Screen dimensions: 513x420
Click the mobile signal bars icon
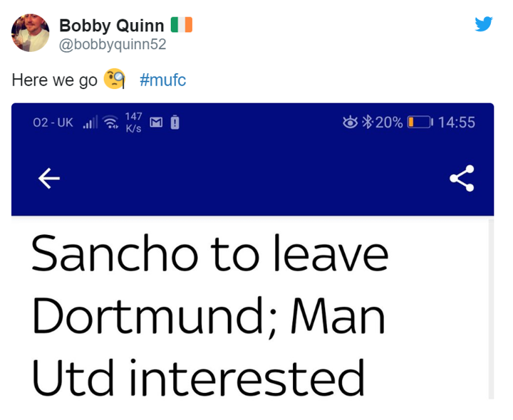point(90,122)
